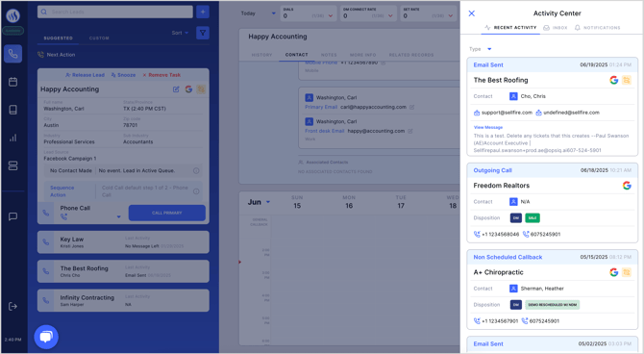Click info icon beside No Contact Made
The width and height of the screenshot is (644, 354).
click(196, 170)
